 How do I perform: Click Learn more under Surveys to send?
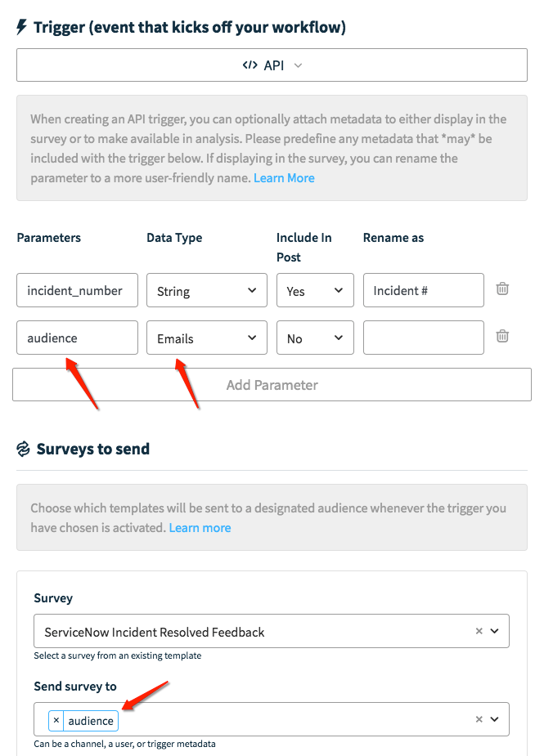[200, 527]
